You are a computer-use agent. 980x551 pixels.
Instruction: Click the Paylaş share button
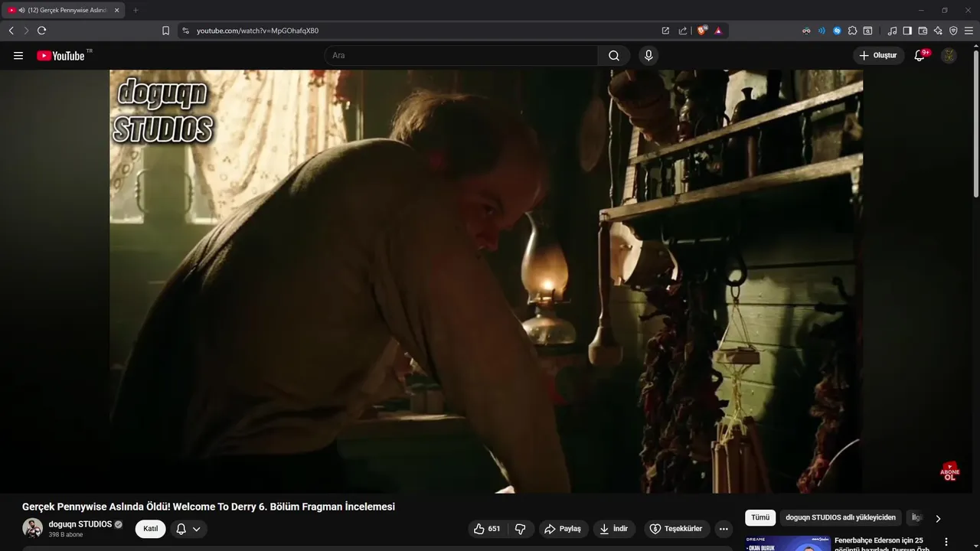563,529
